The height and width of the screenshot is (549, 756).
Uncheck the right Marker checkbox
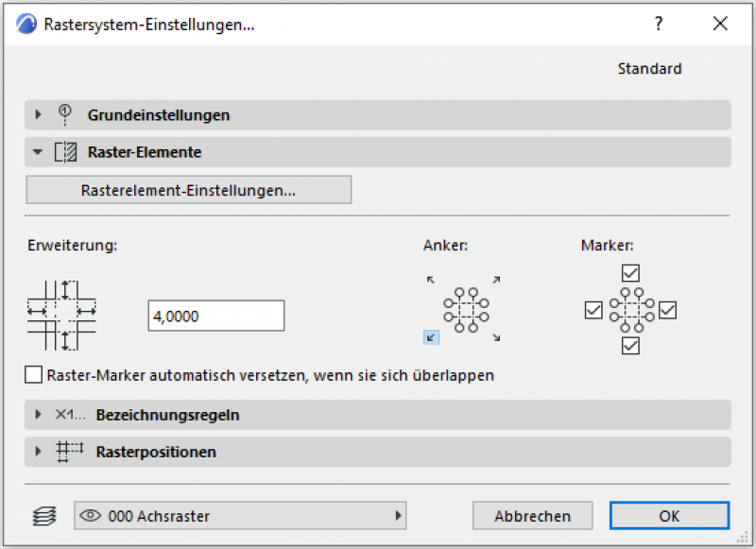(x=668, y=310)
